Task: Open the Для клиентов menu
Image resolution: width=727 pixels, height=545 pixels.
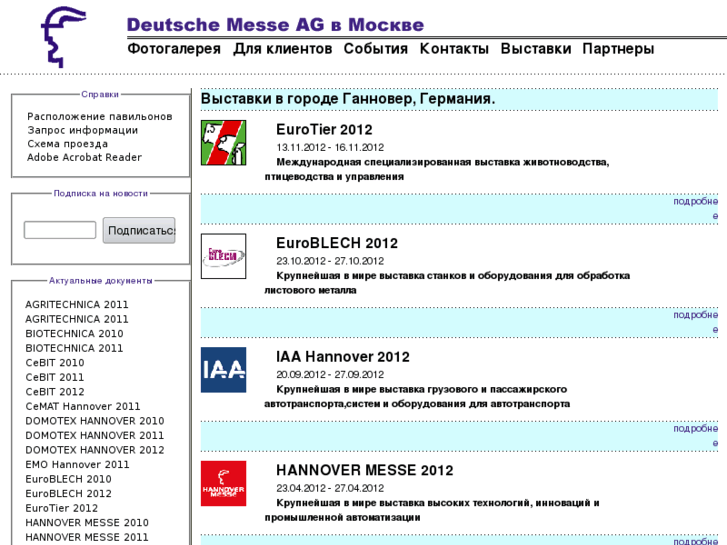Action: [x=283, y=49]
